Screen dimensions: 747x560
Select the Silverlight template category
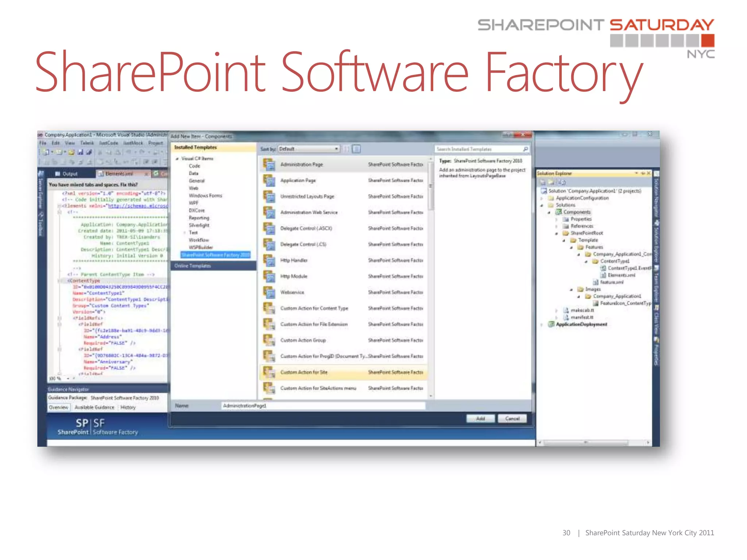199,225
